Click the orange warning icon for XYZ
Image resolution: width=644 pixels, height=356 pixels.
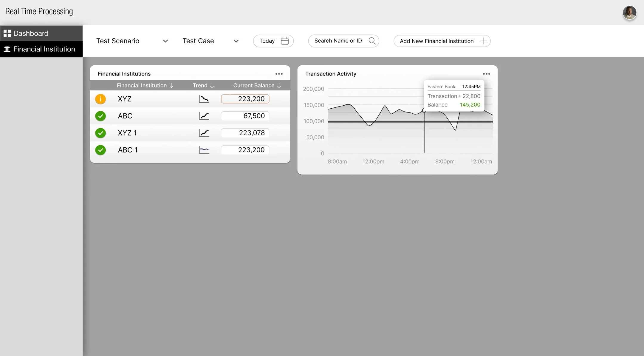click(x=100, y=99)
